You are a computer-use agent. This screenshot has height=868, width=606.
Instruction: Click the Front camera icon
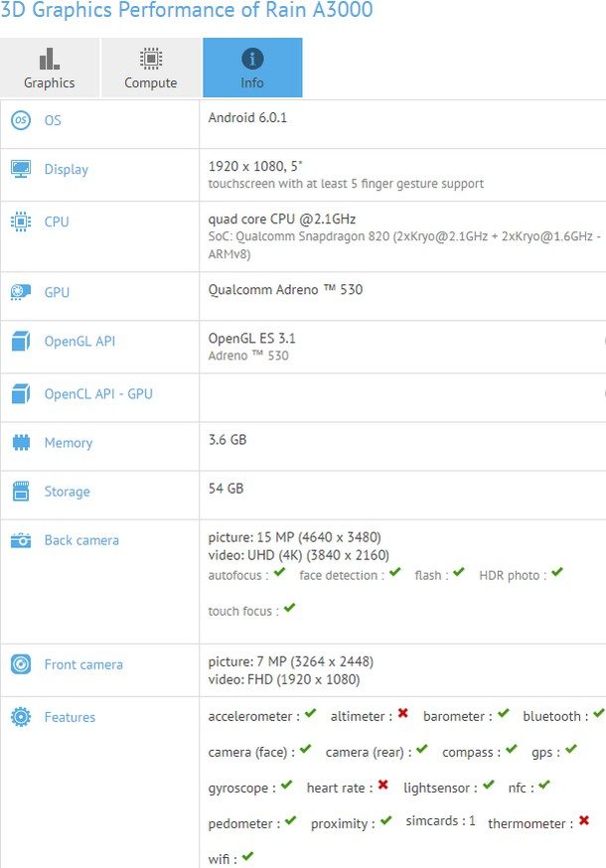20,664
